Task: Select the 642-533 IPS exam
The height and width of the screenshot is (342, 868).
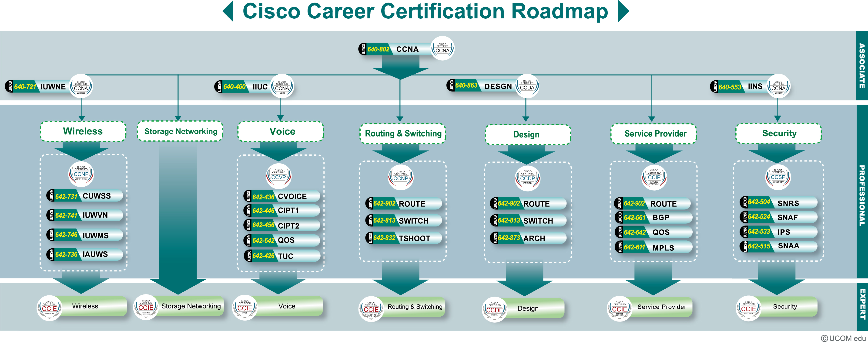Action: click(778, 232)
